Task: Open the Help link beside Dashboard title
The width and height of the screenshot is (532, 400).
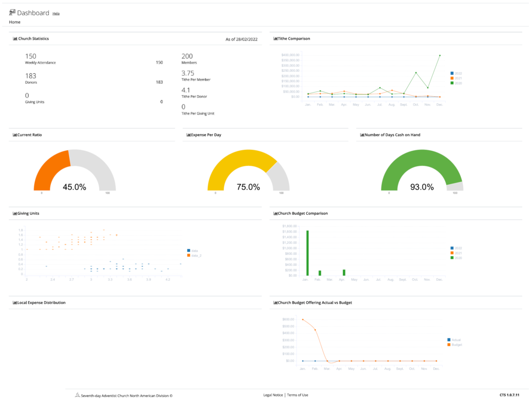Action: pyautogui.click(x=56, y=14)
